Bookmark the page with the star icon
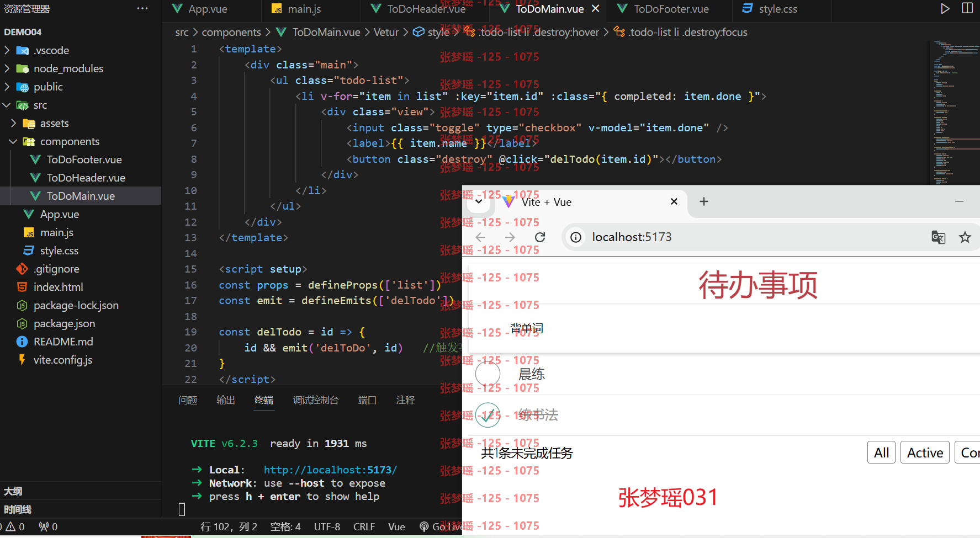Image resolution: width=980 pixels, height=538 pixels. click(965, 237)
